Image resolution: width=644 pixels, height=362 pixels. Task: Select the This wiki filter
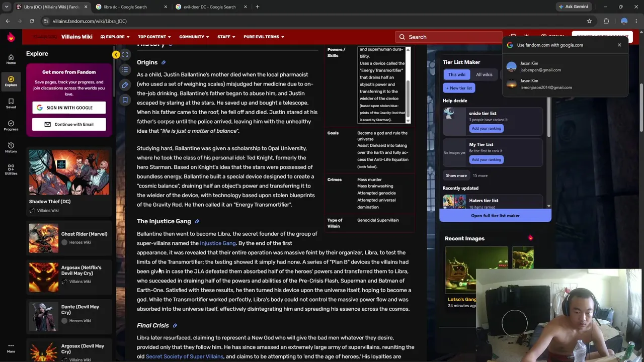[x=457, y=74]
